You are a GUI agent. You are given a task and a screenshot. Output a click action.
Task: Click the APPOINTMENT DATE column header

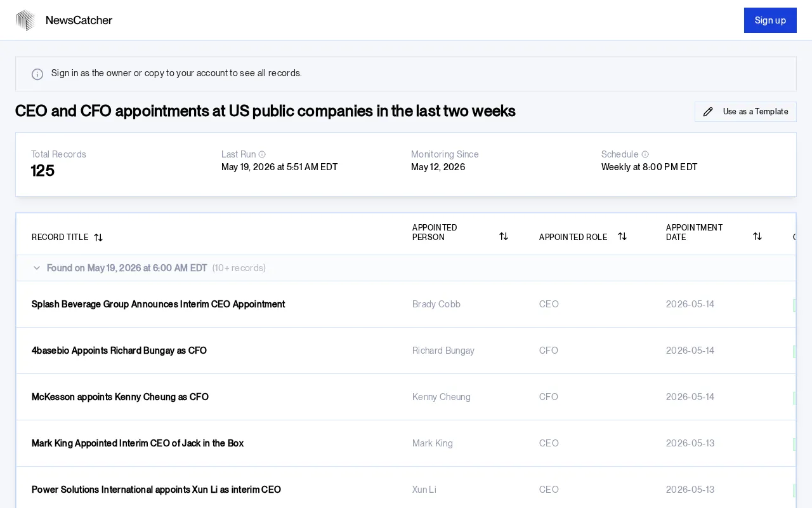click(x=694, y=232)
